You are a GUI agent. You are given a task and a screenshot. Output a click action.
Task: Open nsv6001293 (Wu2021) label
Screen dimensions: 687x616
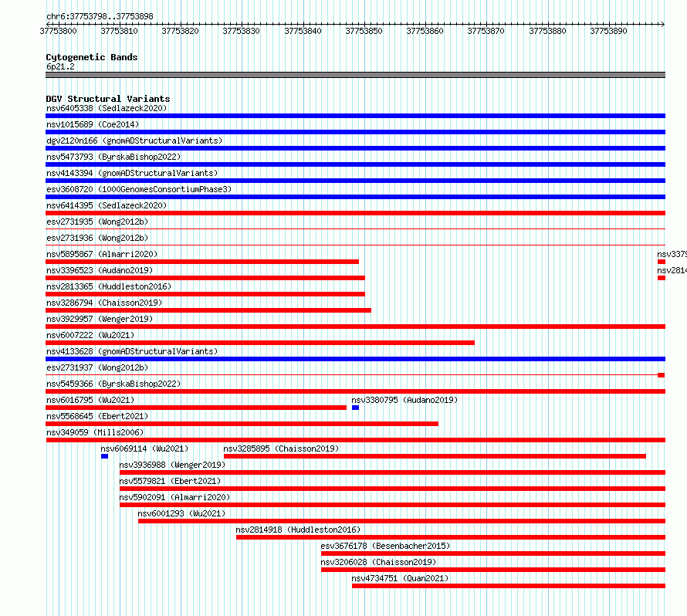click(181, 513)
